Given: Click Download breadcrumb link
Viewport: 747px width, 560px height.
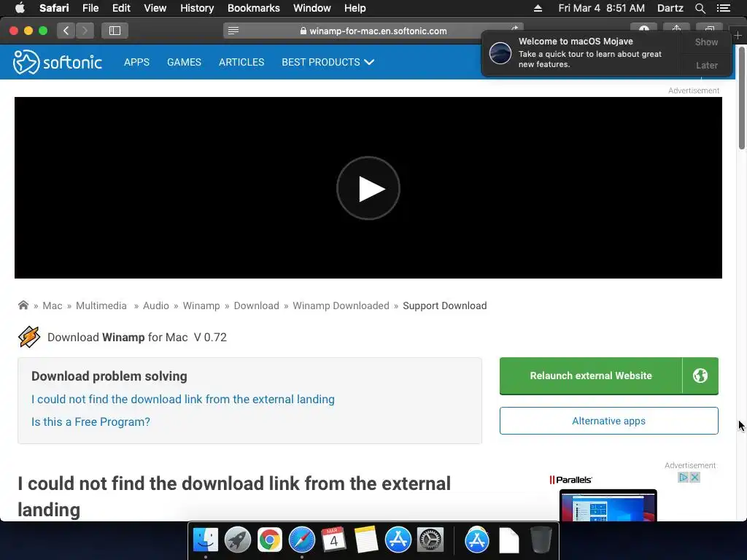Looking at the screenshot, I should click(256, 306).
